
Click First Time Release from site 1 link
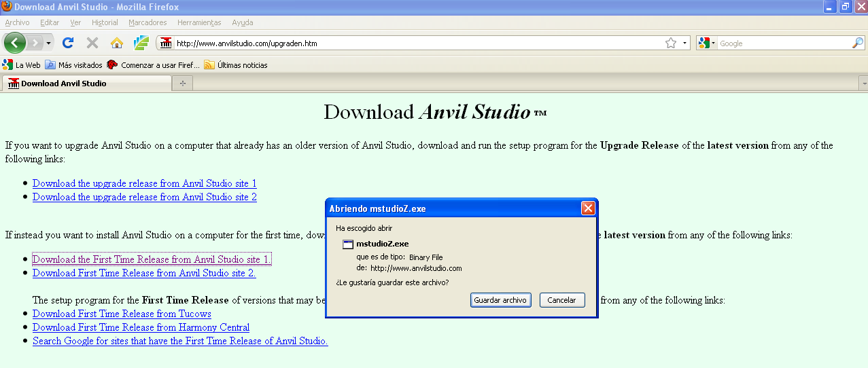(x=152, y=259)
